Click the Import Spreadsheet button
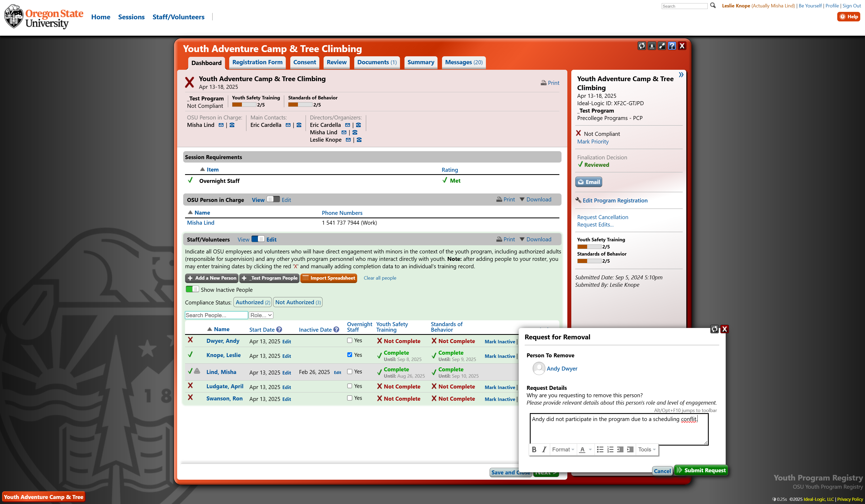The image size is (865, 504). [x=329, y=278]
